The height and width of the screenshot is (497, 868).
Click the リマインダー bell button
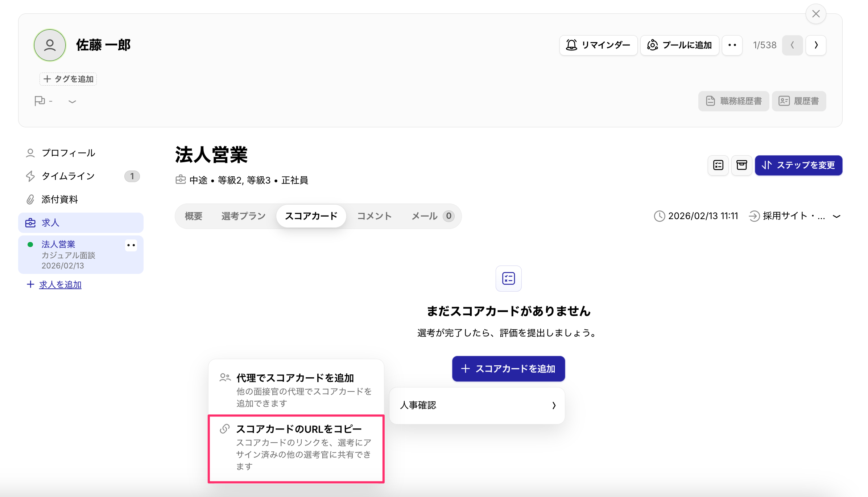[x=598, y=45]
